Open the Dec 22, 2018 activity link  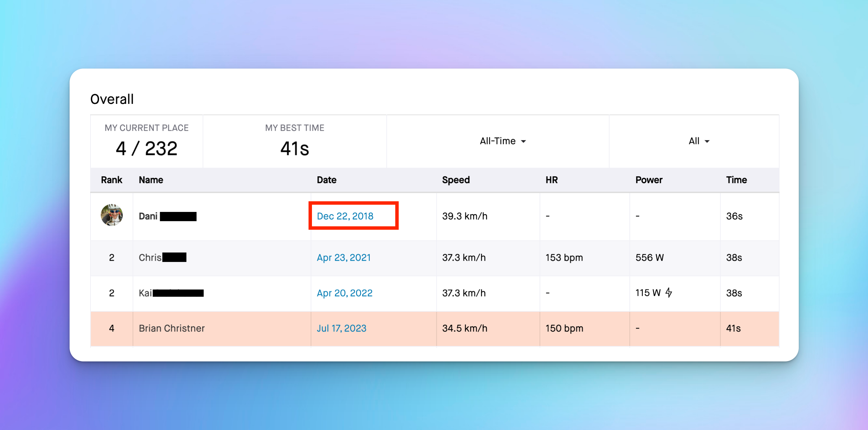point(345,216)
